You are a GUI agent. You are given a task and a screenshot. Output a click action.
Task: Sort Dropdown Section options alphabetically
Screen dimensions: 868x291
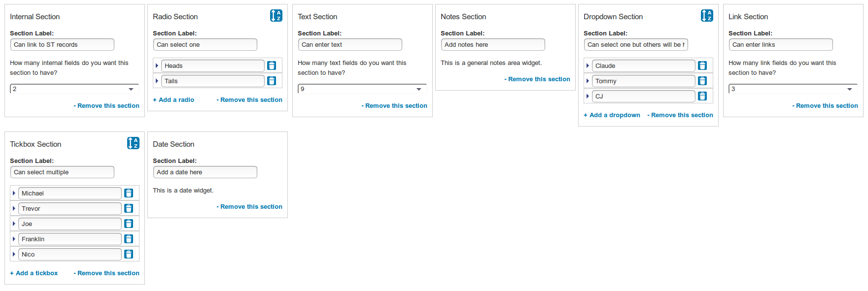707,16
